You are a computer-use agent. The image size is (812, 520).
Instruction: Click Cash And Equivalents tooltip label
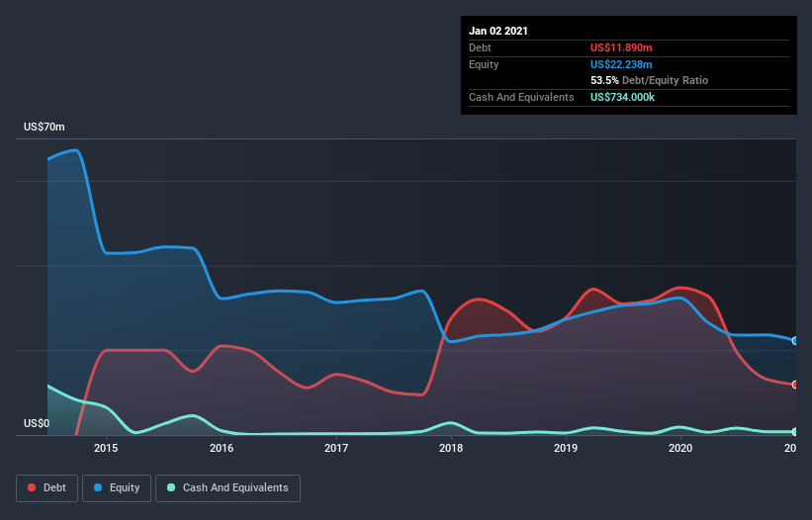coord(521,97)
